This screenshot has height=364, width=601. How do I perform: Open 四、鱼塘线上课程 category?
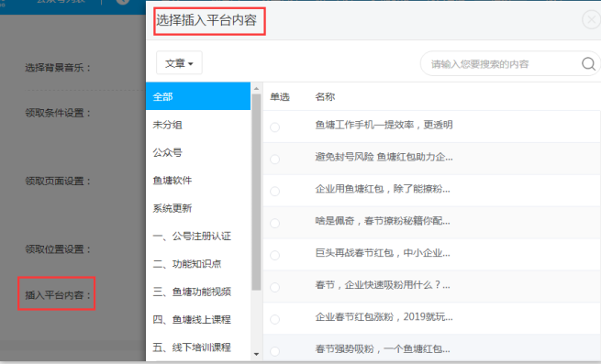tap(198, 320)
